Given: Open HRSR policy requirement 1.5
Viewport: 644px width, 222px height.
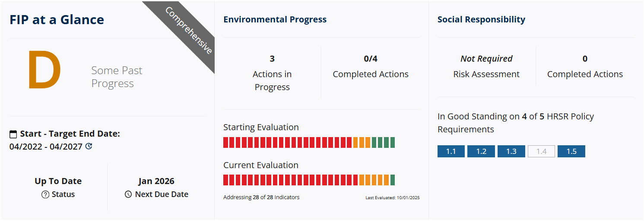Looking at the screenshot, I should tap(571, 151).
